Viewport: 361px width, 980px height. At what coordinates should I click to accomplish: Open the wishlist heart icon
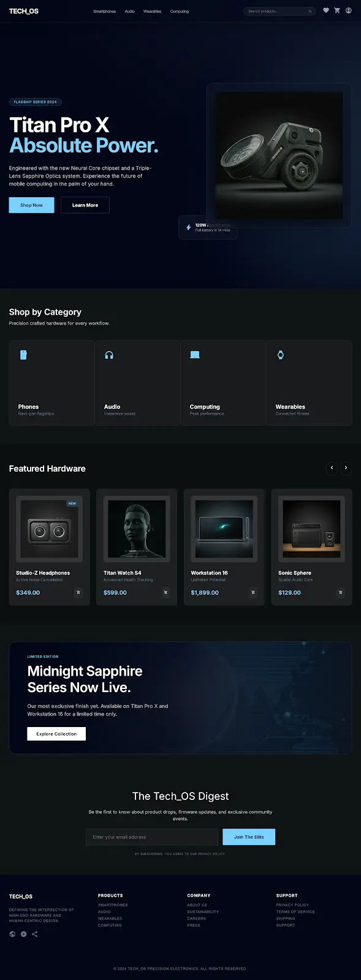click(x=326, y=10)
